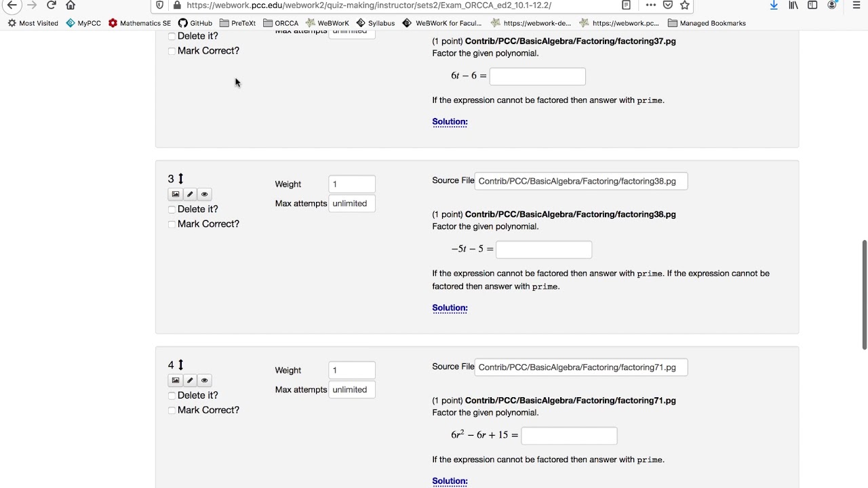Open the WeBWorK bookmark
868x488 pixels.
[x=328, y=23]
